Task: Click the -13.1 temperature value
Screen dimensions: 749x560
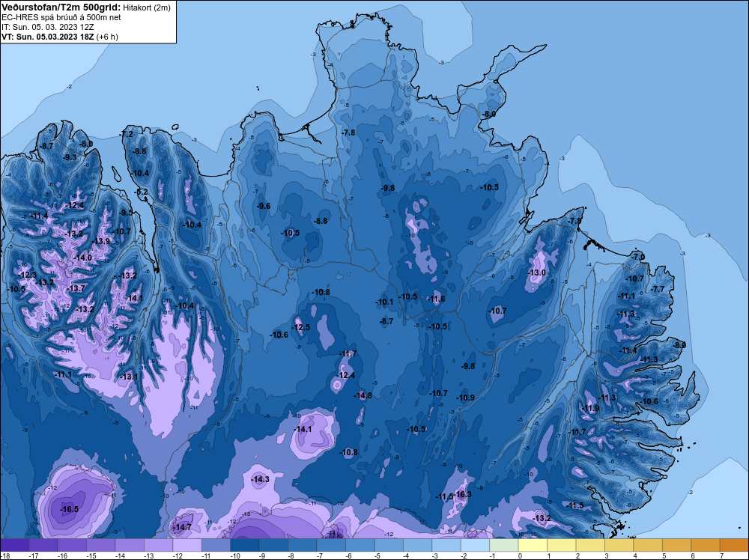Action: (129, 377)
